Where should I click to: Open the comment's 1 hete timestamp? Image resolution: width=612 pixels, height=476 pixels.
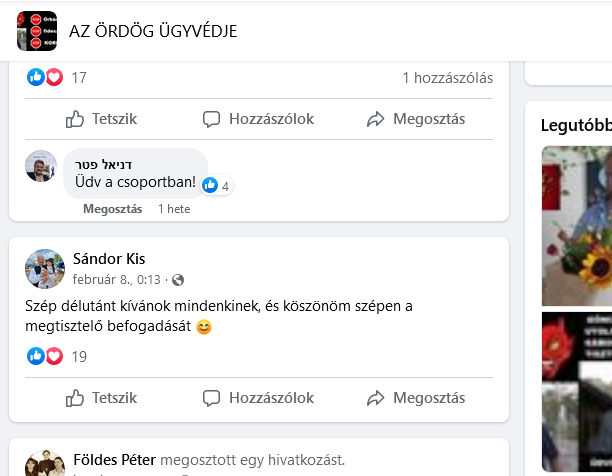(x=174, y=209)
